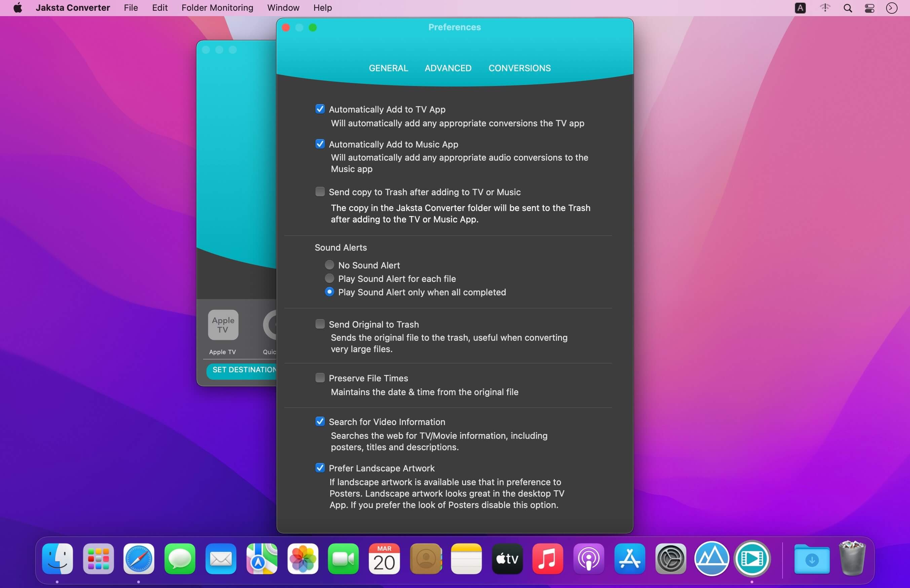
Task: Open the Apple TV app in Dock
Action: 507,558
